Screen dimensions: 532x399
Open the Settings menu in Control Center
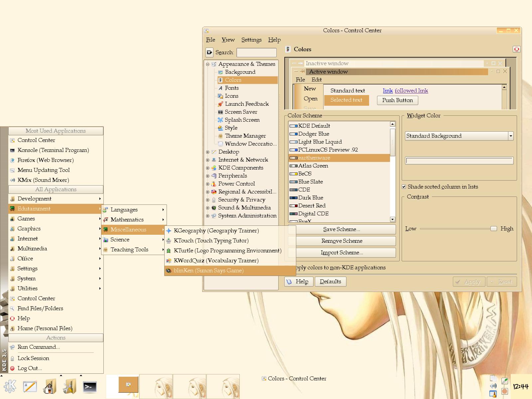tap(251, 40)
